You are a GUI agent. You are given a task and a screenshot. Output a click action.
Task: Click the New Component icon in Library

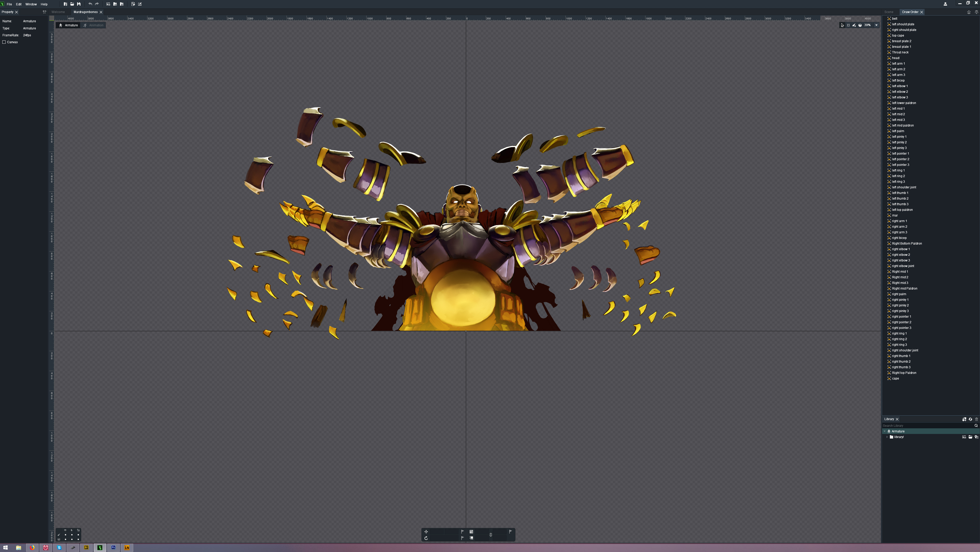964,419
